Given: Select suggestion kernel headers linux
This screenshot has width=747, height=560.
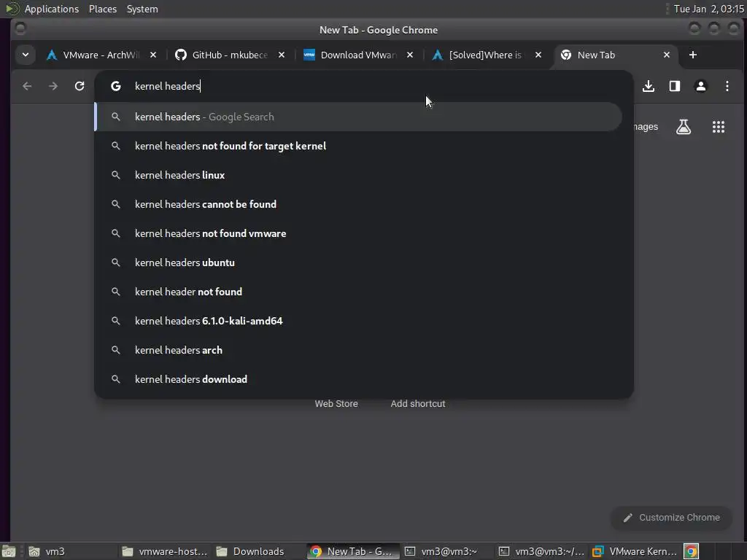Looking at the screenshot, I should pos(358,175).
